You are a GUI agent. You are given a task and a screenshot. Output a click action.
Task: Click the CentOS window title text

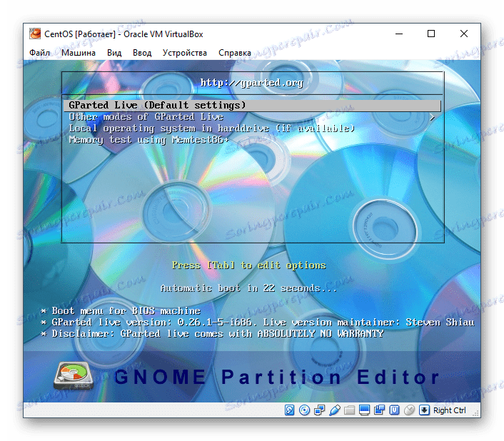[124, 34]
